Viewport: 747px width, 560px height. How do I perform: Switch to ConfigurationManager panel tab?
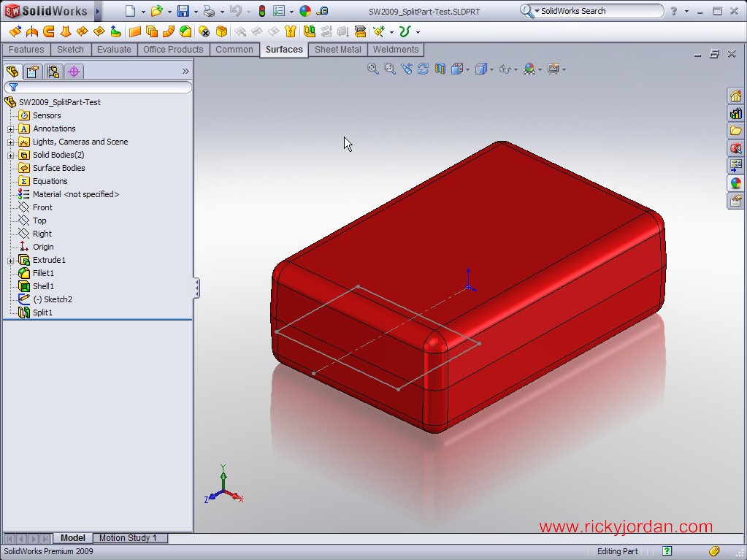tap(53, 72)
